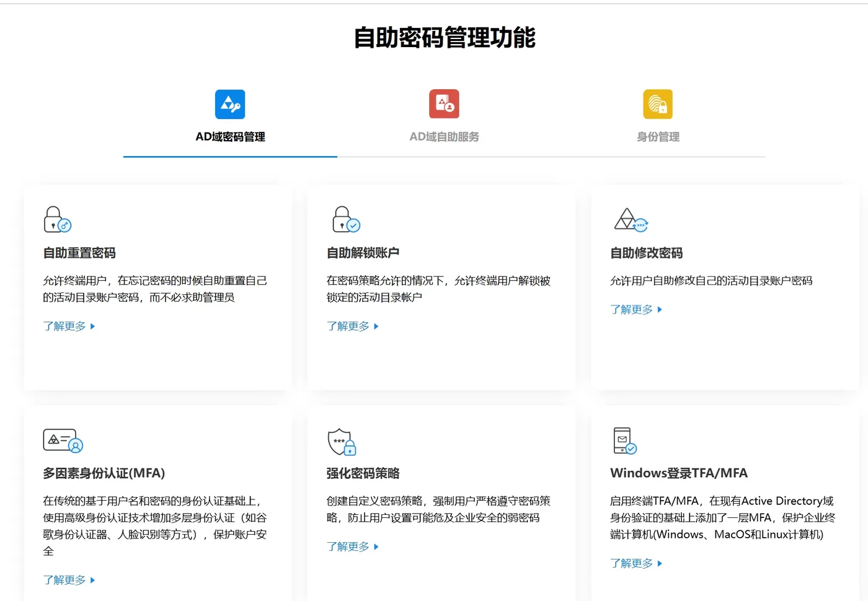Open 了解更多 link under 自助解锁账户
The image size is (868, 601).
click(353, 327)
